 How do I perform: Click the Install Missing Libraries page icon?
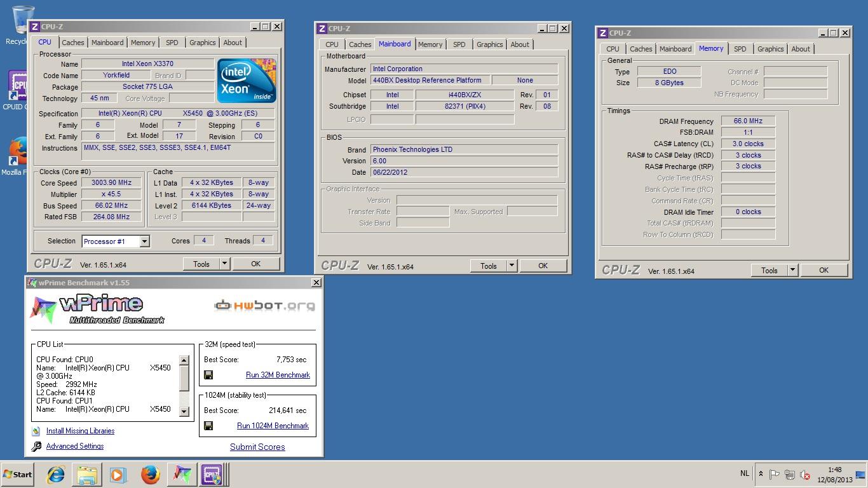click(36, 431)
